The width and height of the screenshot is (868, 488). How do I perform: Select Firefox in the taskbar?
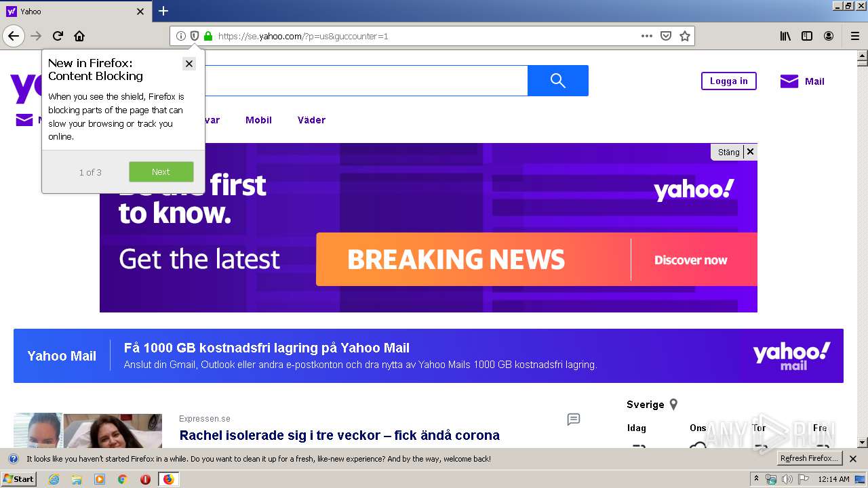click(x=168, y=479)
